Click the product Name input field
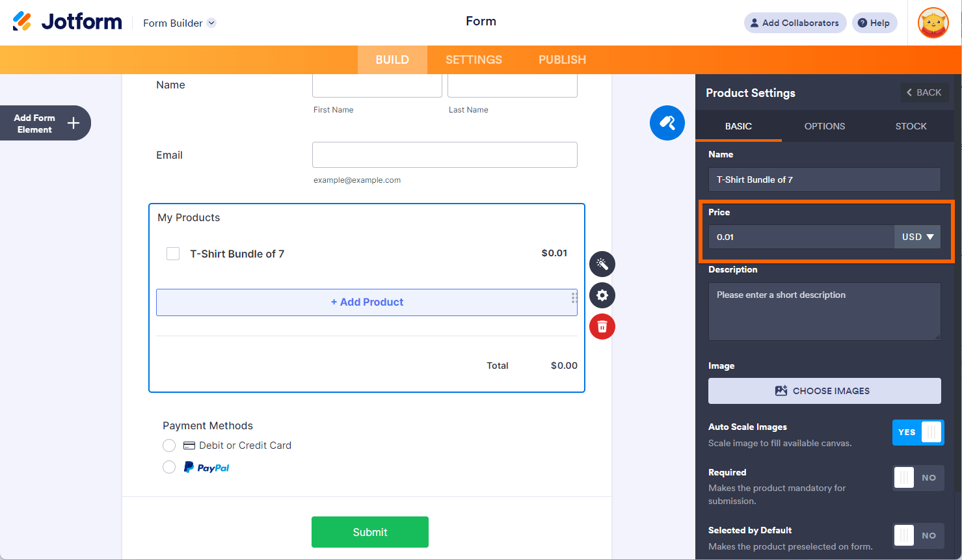Image resolution: width=962 pixels, height=560 pixels. 825,180
